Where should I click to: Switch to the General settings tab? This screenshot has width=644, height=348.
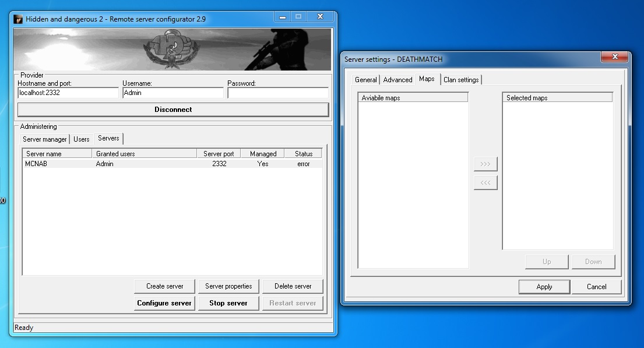click(x=366, y=80)
